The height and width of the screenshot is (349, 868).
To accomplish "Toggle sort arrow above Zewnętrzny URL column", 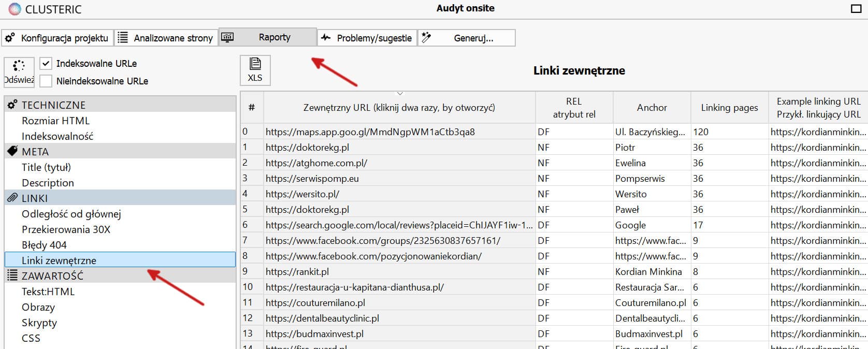I will click(x=399, y=94).
